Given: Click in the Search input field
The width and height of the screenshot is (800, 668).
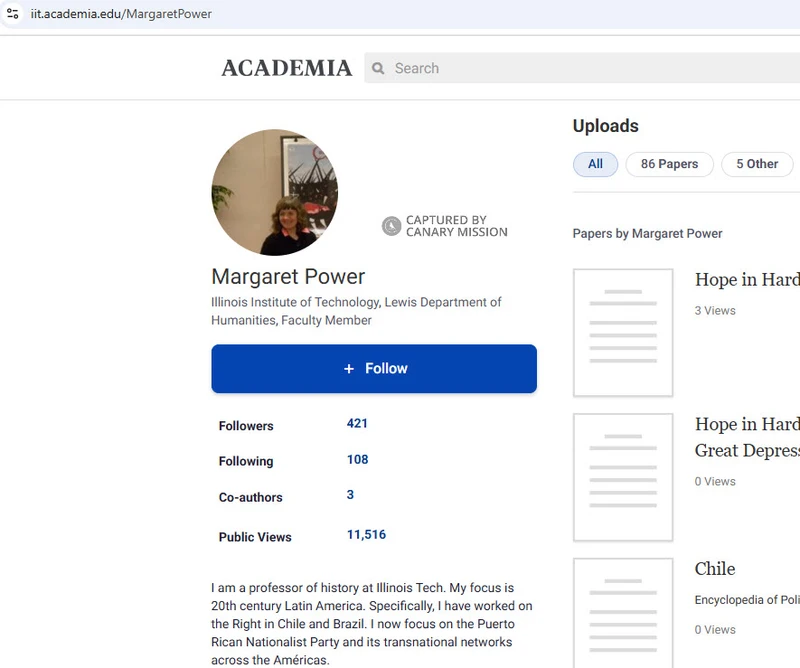Looking at the screenshot, I should (590, 69).
